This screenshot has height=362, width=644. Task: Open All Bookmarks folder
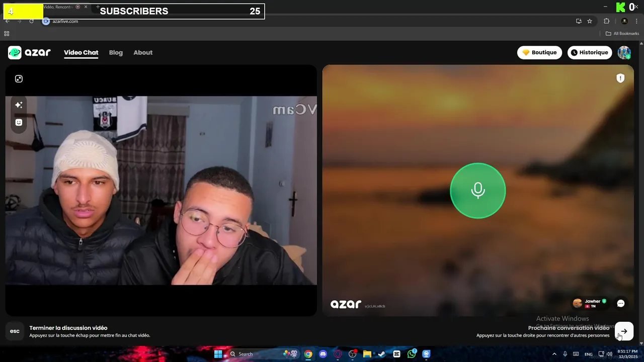(x=622, y=34)
